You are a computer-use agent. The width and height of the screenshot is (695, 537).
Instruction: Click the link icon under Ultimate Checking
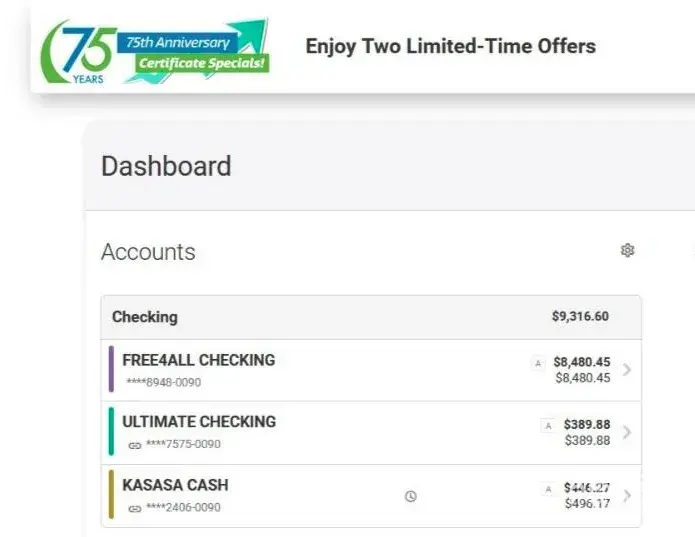coord(135,445)
